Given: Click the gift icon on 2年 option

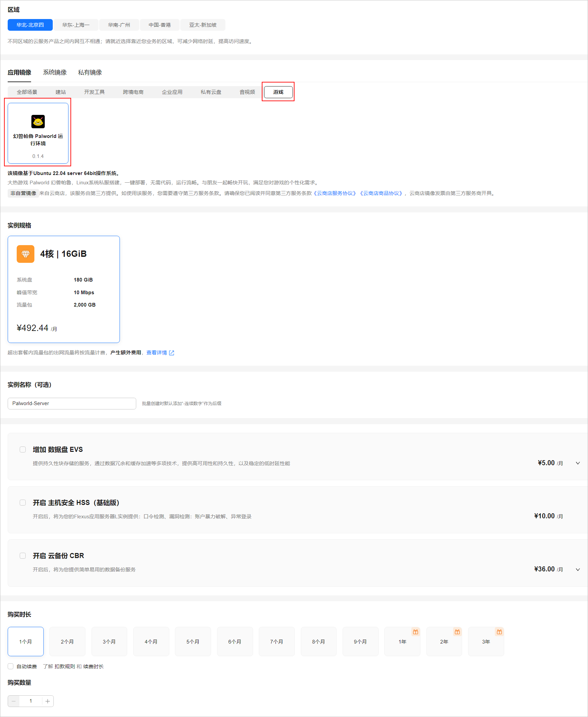Looking at the screenshot, I should tap(457, 632).
